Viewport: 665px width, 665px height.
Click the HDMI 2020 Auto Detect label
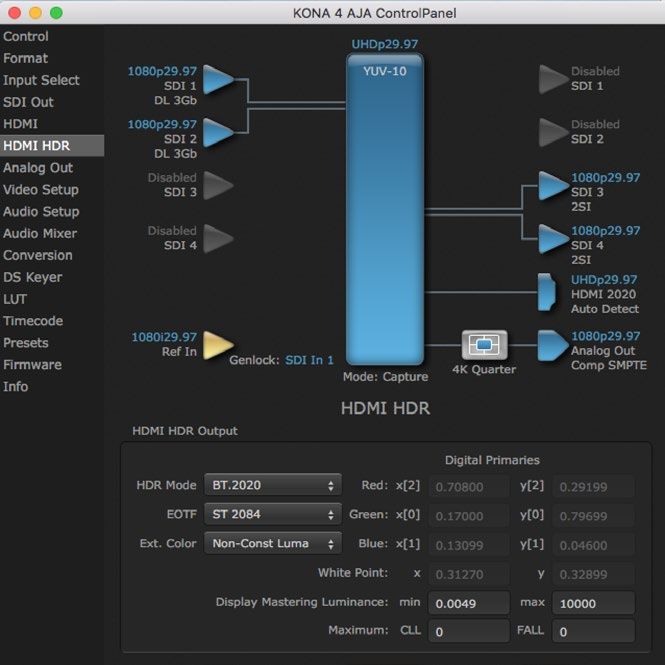(x=605, y=302)
